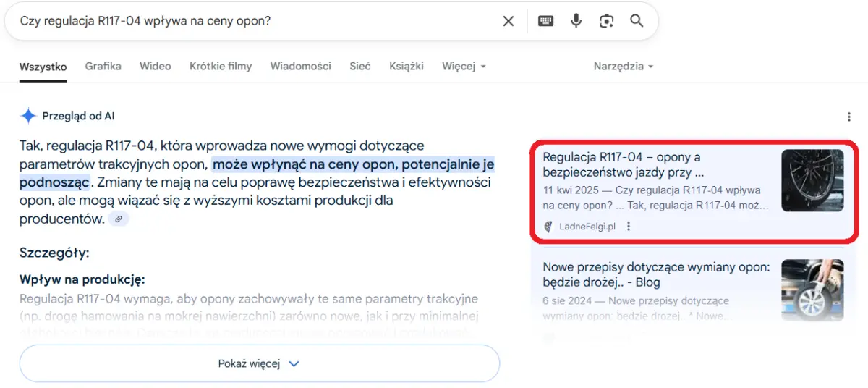Image resolution: width=868 pixels, height=388 pixels.
Task: Start voice search with microphone icon
Action: coord(576,21)
